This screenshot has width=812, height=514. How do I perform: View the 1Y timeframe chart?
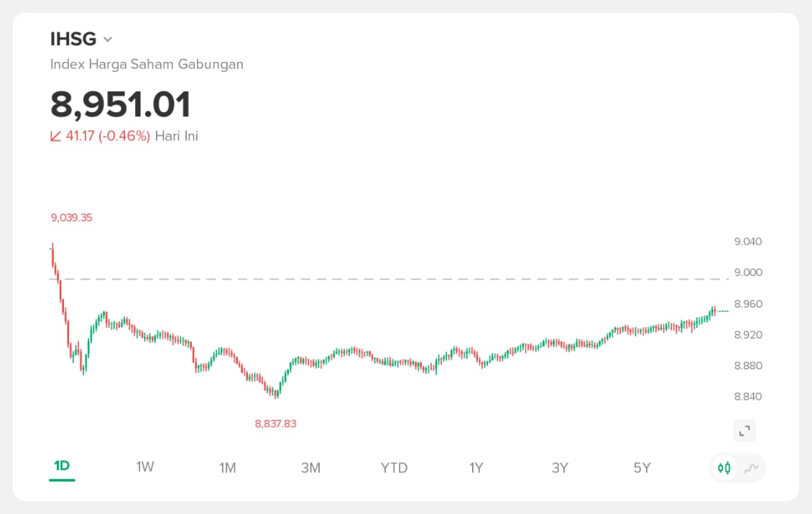[x=476, y=468]
